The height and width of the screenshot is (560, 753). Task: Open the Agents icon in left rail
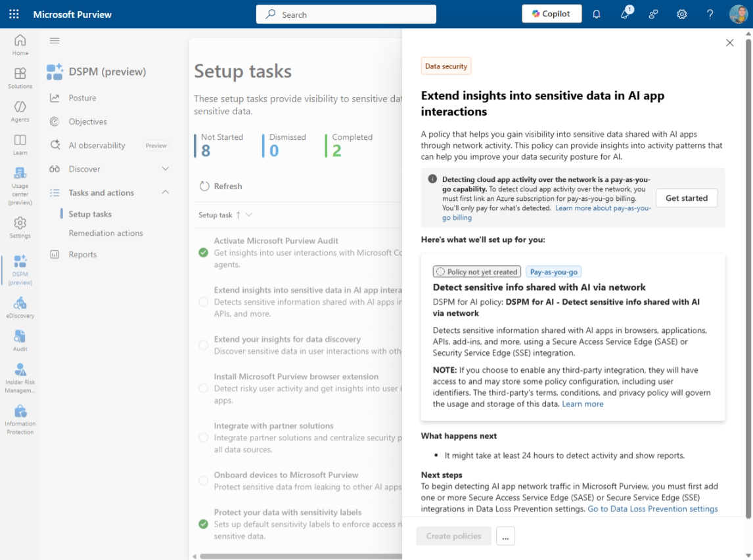(x=20, y=110)
